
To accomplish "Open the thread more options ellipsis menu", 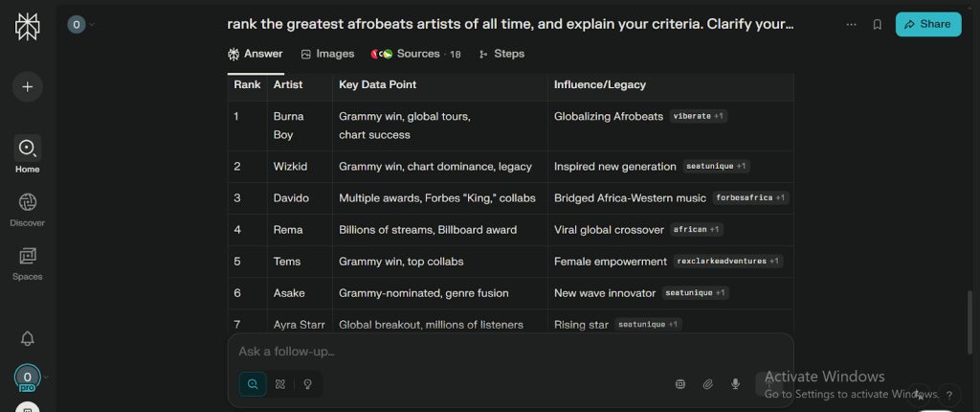I will point(851,24).
